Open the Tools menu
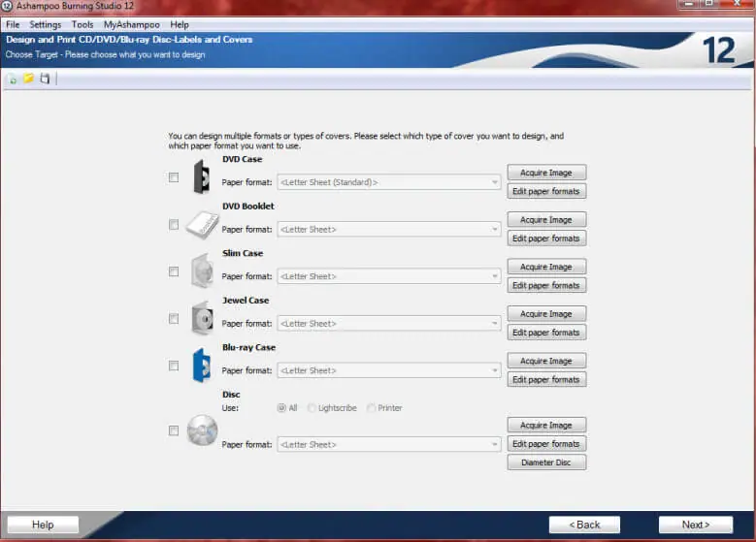756x542 pixels. click(82, 24)
